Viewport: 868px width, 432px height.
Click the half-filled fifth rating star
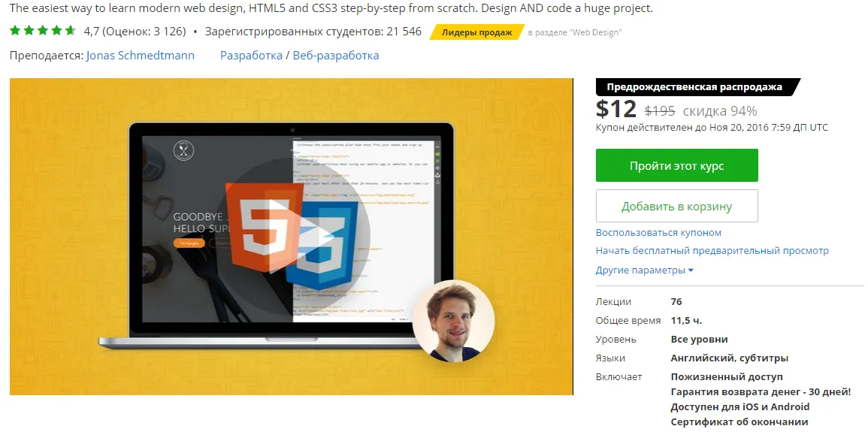(x=71, y=30)
